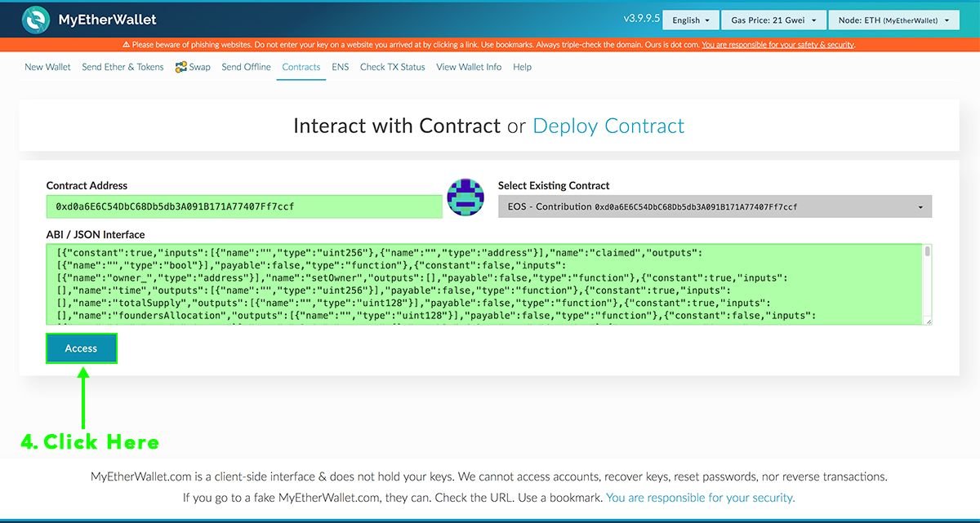The height and width of the screenshot is (523, 980).
Task: Select the Contracts tab
Action: (x=301, y=67)
